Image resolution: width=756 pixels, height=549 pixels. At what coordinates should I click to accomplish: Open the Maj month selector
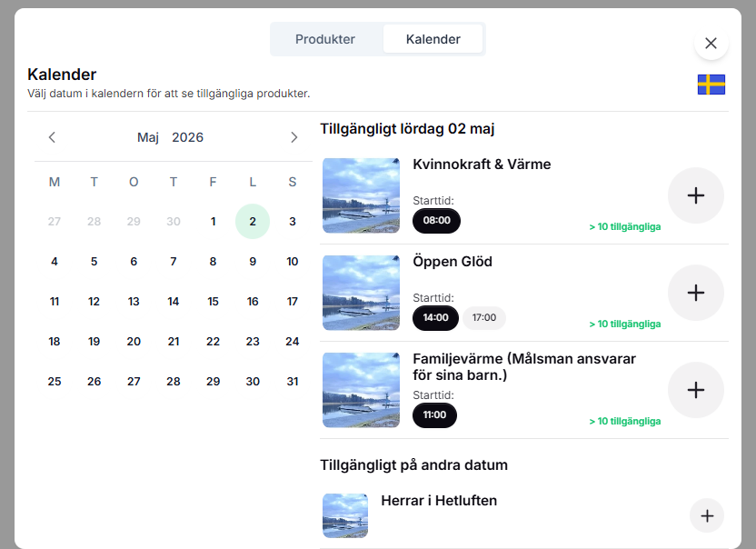(x=148, y=137)
